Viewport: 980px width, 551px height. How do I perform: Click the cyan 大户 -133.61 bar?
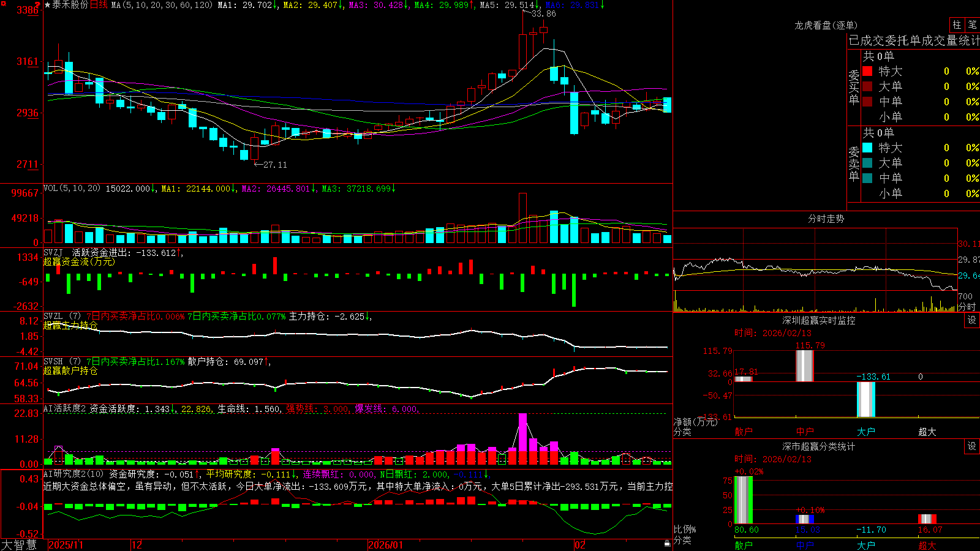click(866, 399)
